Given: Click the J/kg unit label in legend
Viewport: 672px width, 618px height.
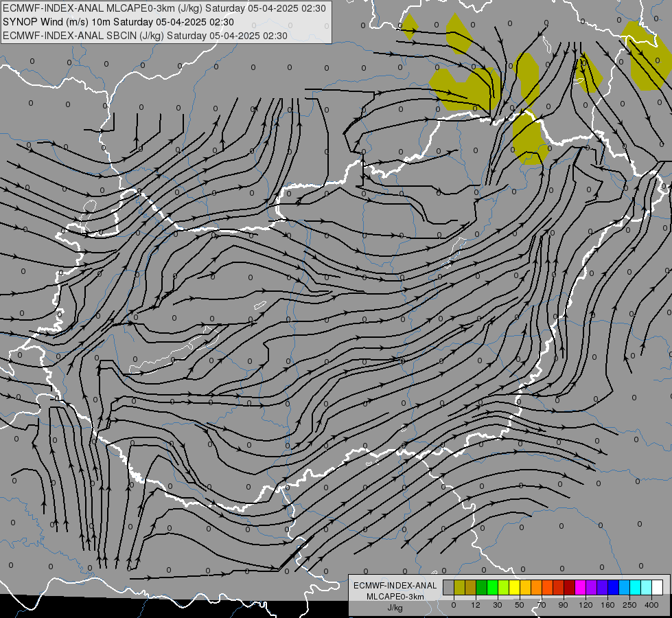Looking at the screenshot, I should click(x=395, y=608).
